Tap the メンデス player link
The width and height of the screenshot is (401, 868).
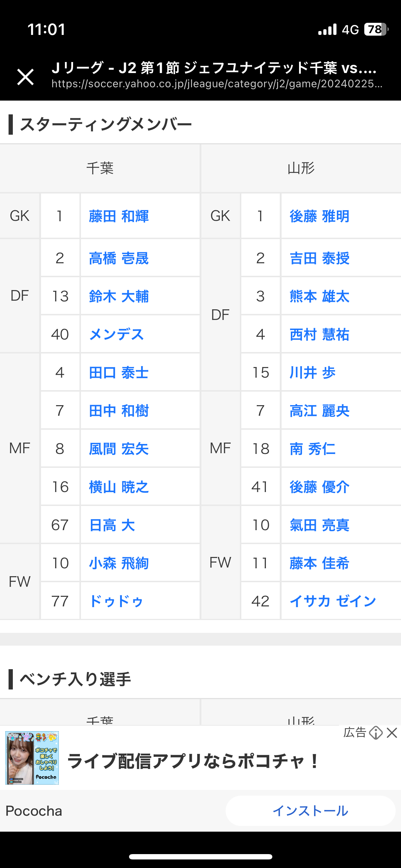116,335
